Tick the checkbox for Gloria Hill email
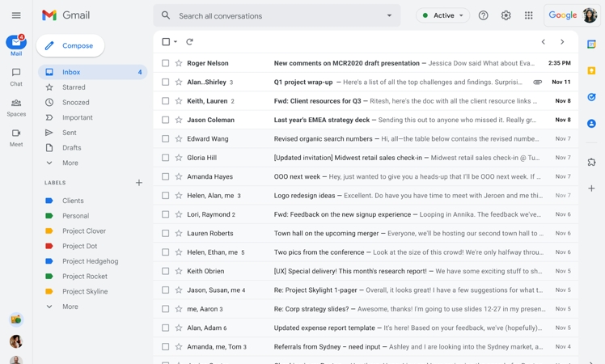 tap(166, 158)
